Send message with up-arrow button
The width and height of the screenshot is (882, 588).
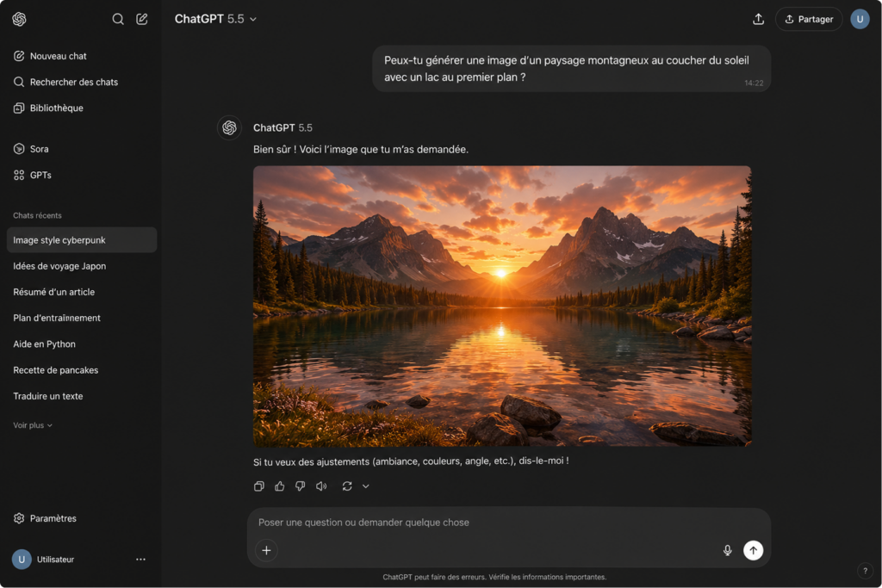(753, 550)
